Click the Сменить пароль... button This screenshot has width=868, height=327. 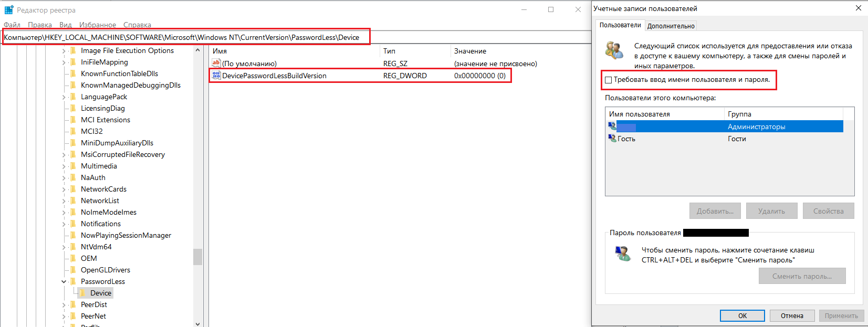click(802, 276)
